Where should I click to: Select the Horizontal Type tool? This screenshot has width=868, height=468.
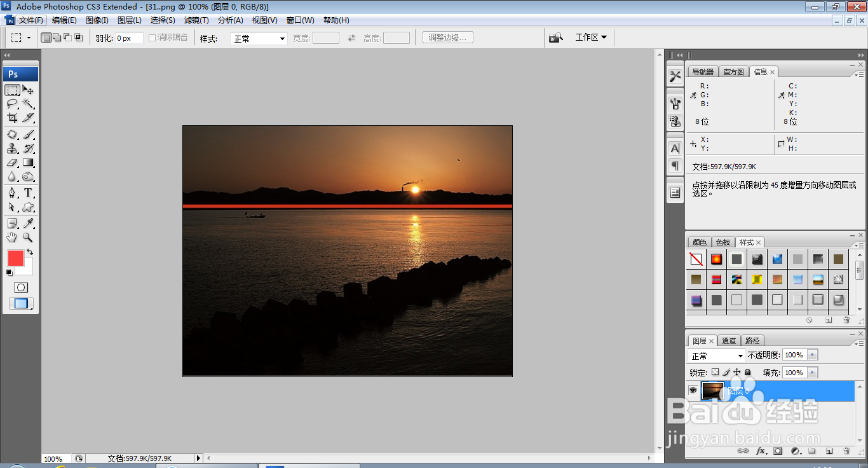[x=29, y=193]
